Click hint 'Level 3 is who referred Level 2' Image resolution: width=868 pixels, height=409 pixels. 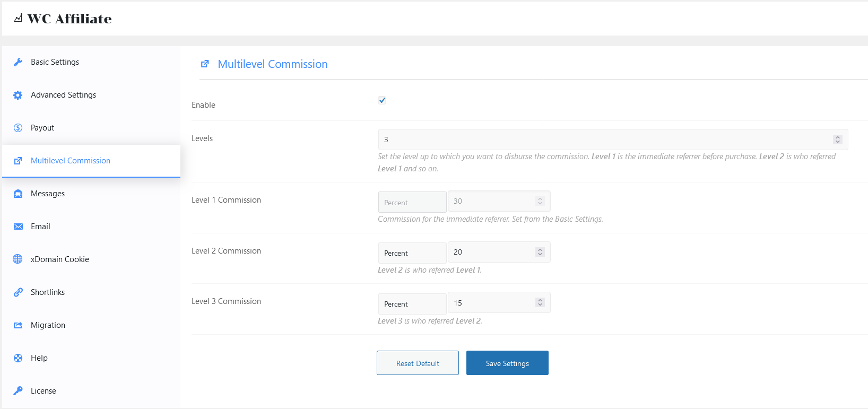coord(430,321)
